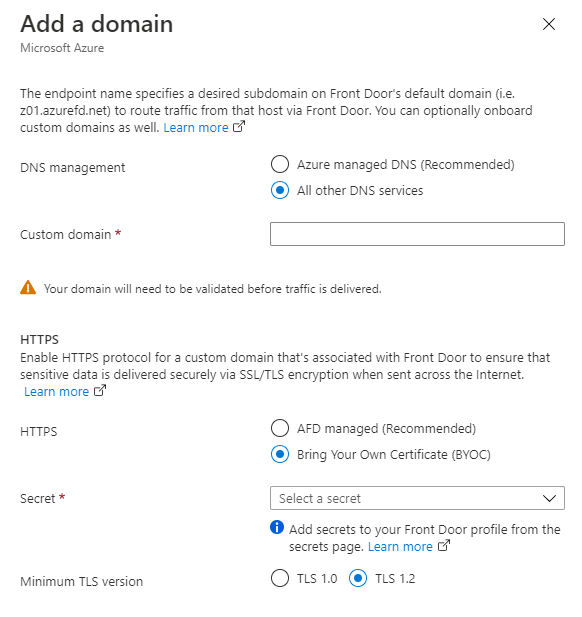Viewport: 582px width, 617px height.
Task: Click the 'Microsoft Azure' subtitle text
Action: pyautogui.click(x=62, y=48)
